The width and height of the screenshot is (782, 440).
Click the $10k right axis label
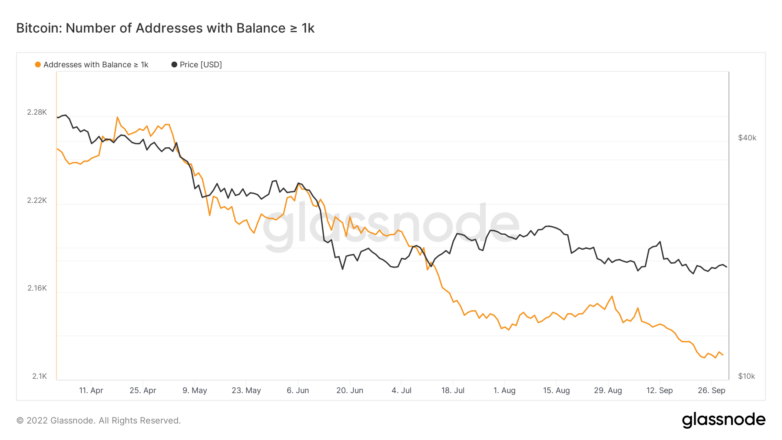pyautogui.click(x=747, y=376)
